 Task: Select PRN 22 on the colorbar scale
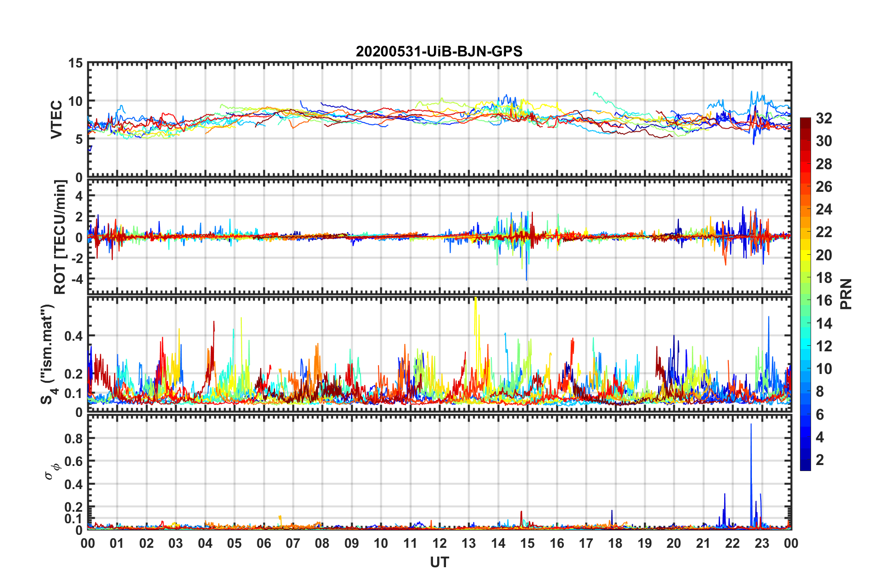point(824,232)
